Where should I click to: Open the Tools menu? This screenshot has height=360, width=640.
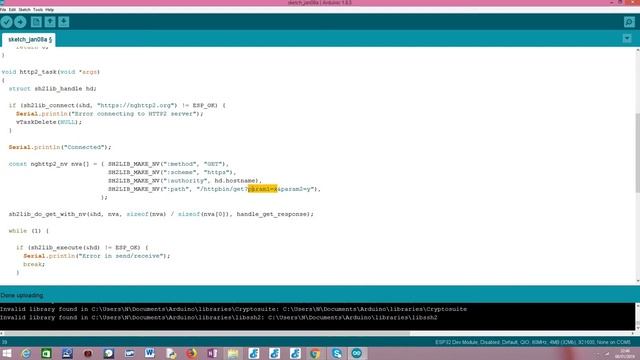(38, 9)
